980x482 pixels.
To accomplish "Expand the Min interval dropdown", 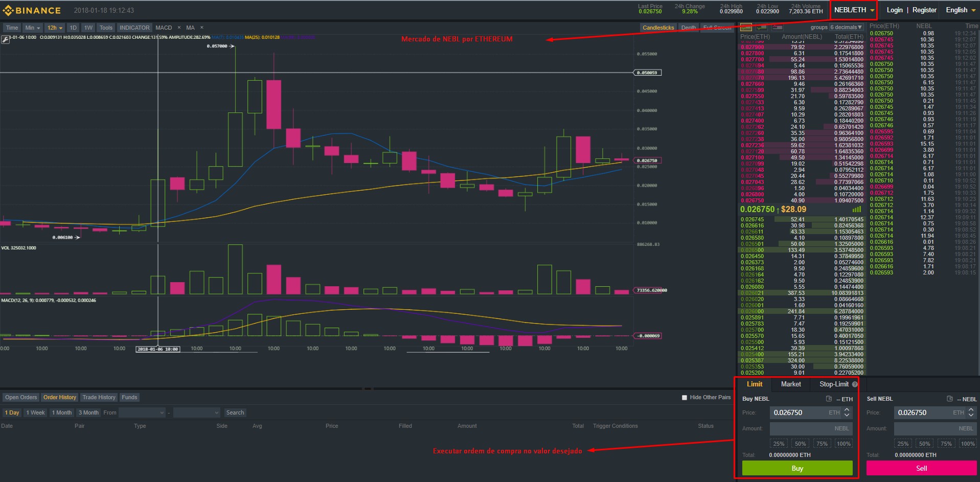I will (32, 28).
